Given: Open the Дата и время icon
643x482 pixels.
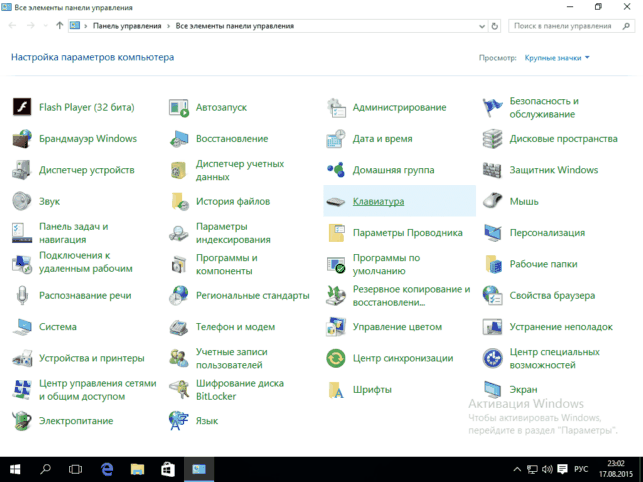Looking at the screenshot, I should [x=336, y=139].
